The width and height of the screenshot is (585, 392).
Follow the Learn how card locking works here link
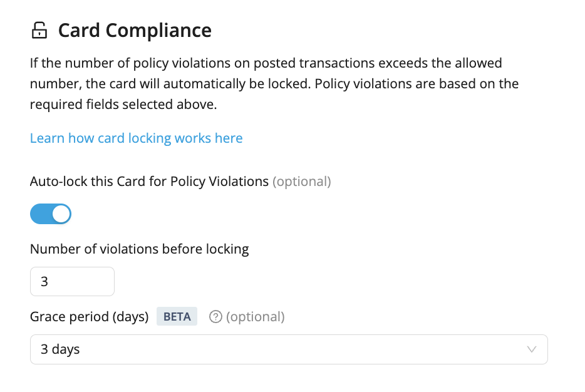(x=136, y=138)
